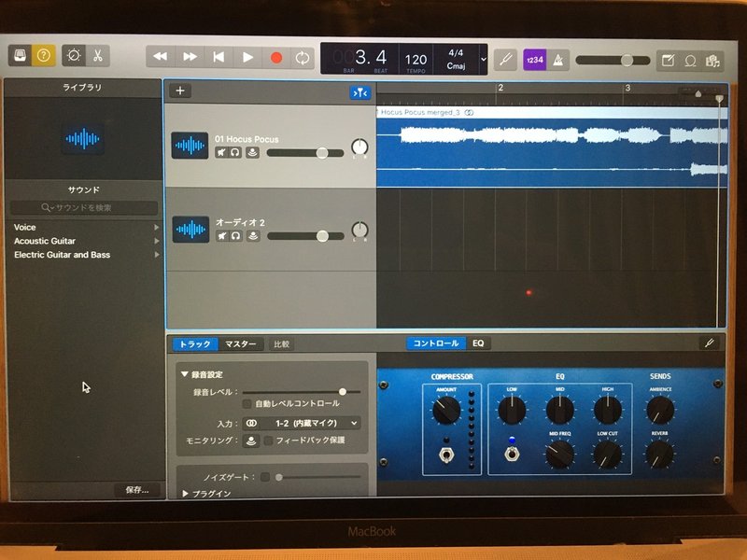Click the Rewind transport button
This screenshot has height=560, width=747.
coord(161,57)
